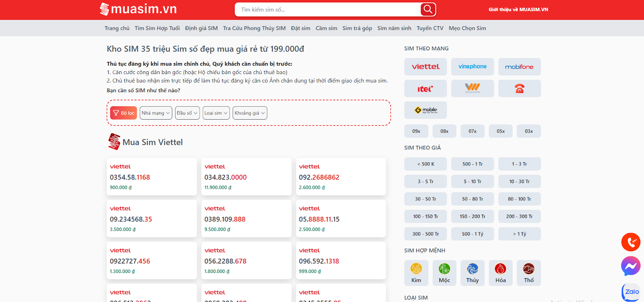Filter by 09x prefix

coord(416,131)
